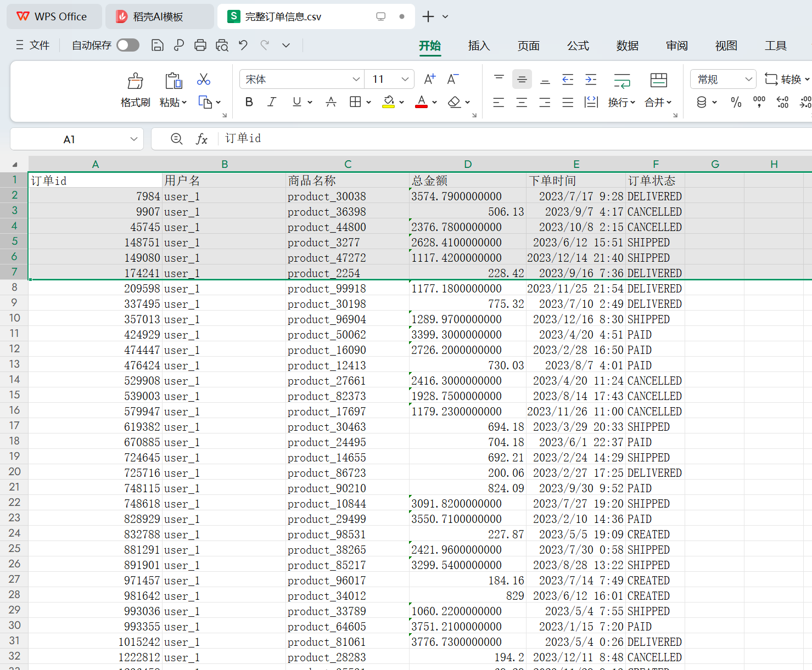Click the Insert function fx icon
The width and height of the screenshot is (812, 670).
coord(201,139)
